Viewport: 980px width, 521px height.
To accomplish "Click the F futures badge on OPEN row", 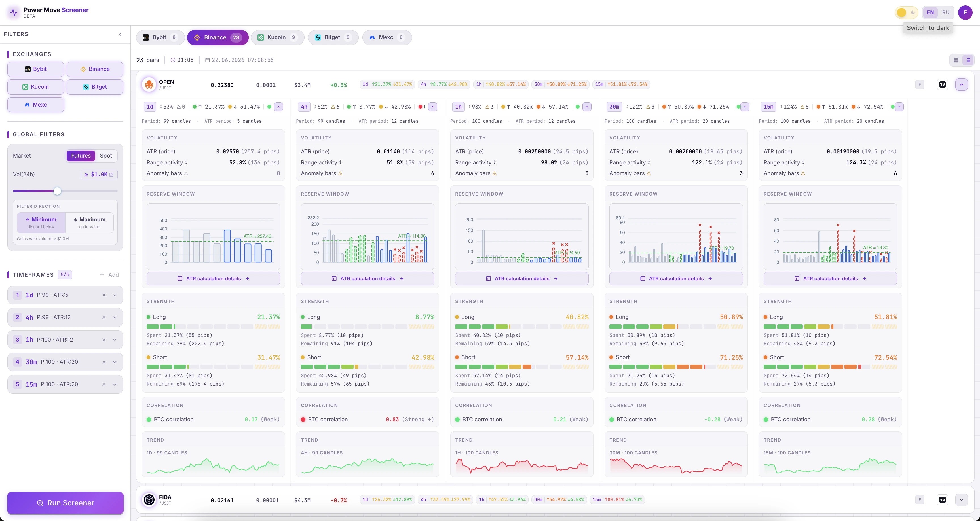I will [920, 84].
